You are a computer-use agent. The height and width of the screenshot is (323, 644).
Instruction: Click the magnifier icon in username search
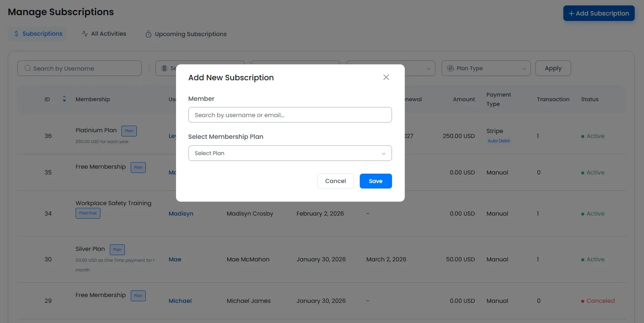[x=28, y=68]
